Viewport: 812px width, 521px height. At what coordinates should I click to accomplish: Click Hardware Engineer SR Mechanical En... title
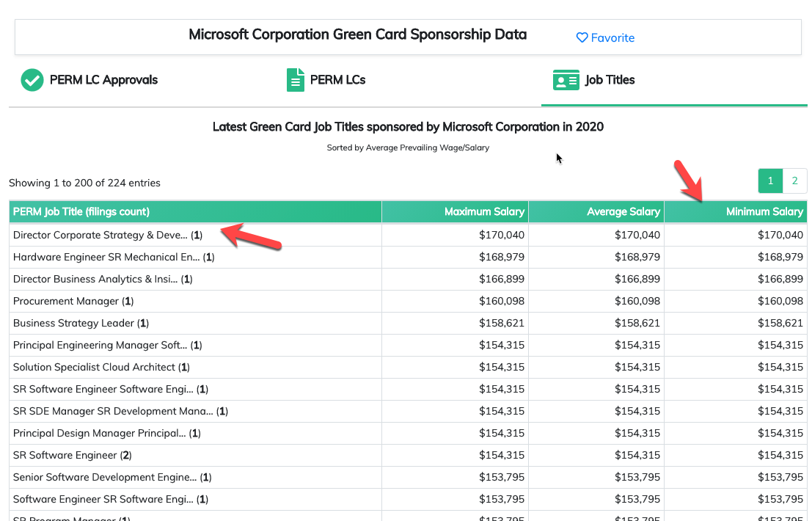[114, 257]
